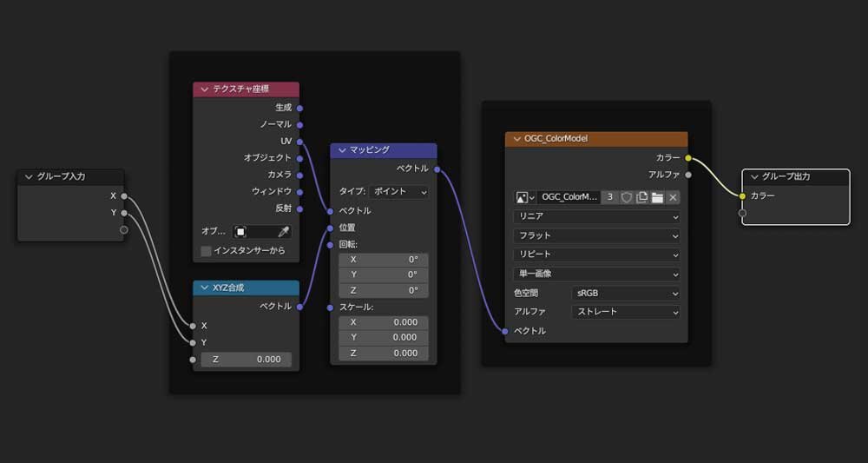Open the 単一画像 source dropdown
Viewport: 868px width, 463px height.
coord(597,274)
